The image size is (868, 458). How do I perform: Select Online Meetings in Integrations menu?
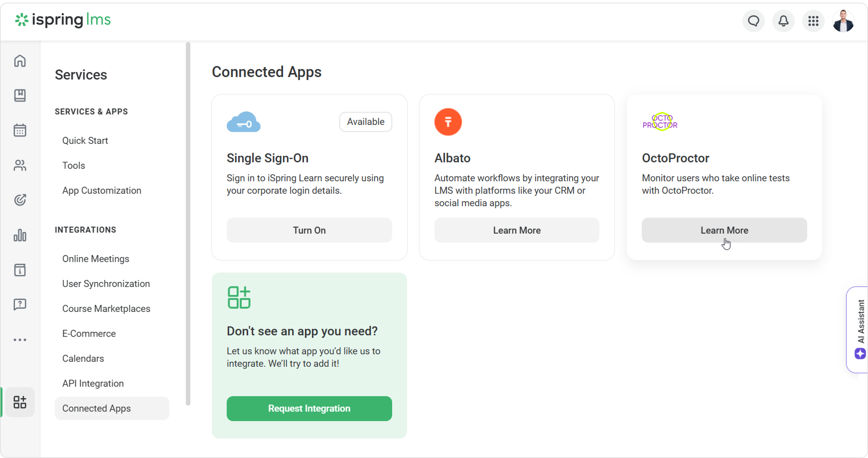96,259
